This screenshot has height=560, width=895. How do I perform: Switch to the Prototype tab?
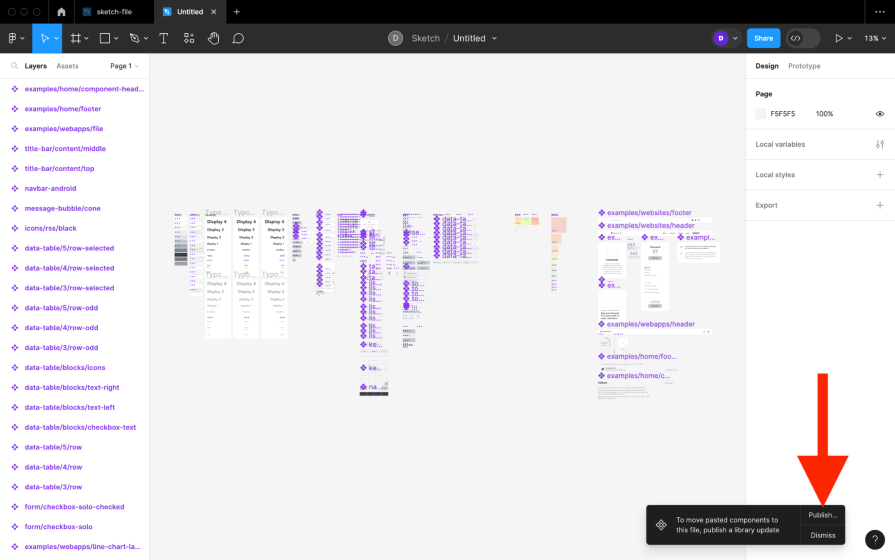pyautogui.click(x=804, y=66)
